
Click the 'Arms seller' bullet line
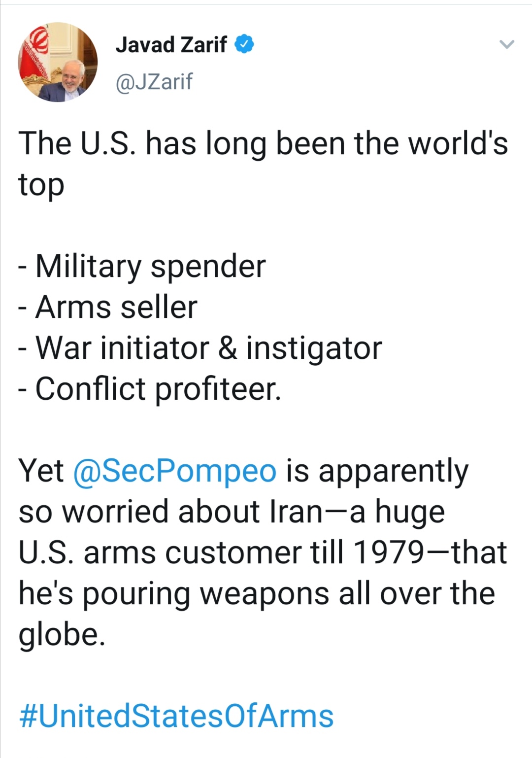107,307
